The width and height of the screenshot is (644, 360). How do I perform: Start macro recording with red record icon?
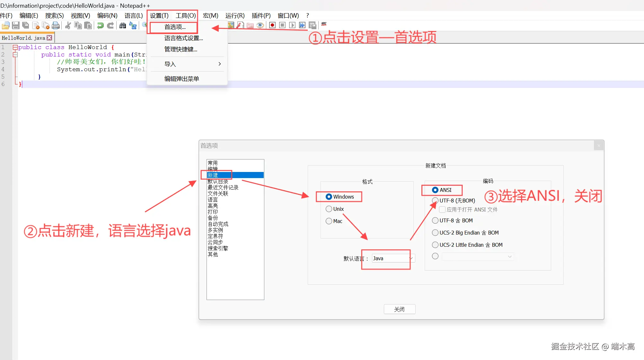click(x=272, y=25)
